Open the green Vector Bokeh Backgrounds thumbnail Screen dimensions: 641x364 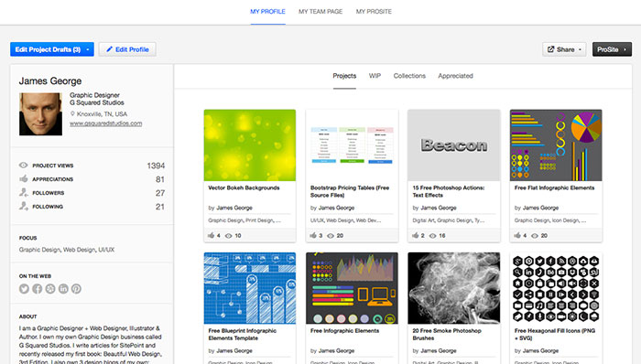[x=250, y=145]
